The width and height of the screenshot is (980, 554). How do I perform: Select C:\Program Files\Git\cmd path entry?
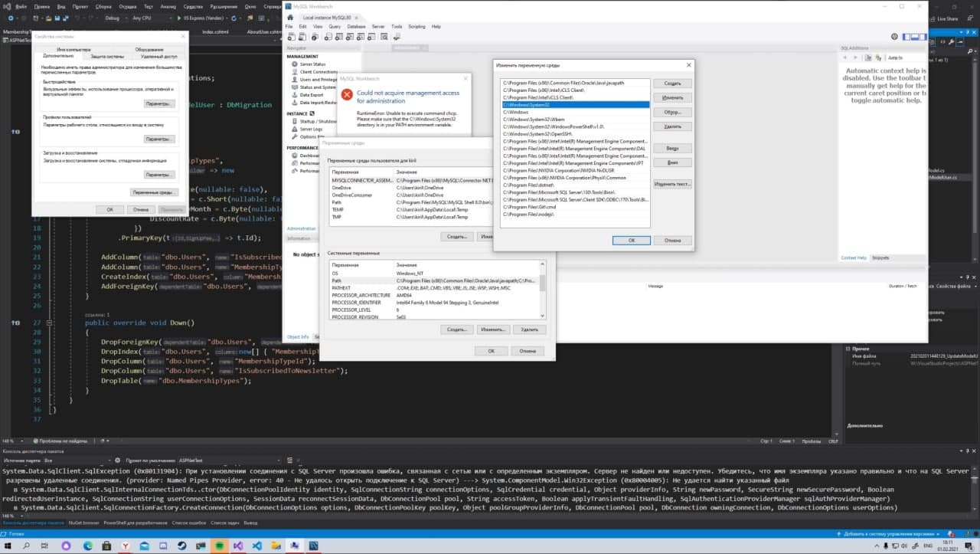(x=575, y=207)
